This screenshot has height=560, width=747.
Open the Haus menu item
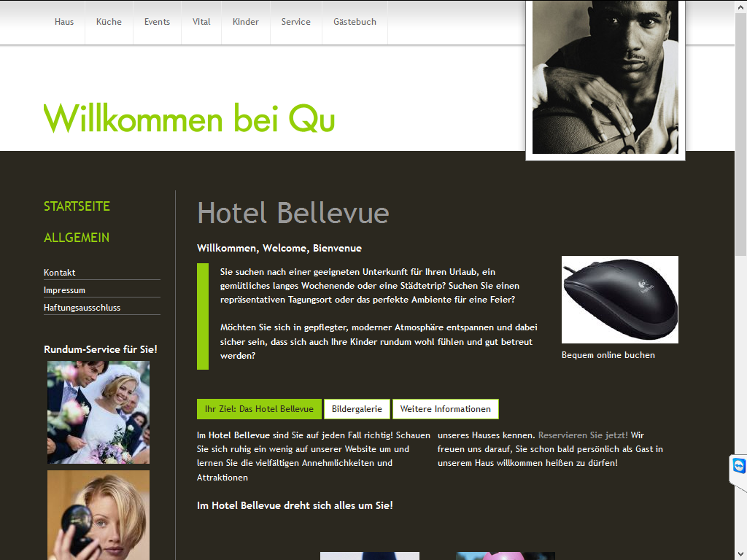[64, 22]
